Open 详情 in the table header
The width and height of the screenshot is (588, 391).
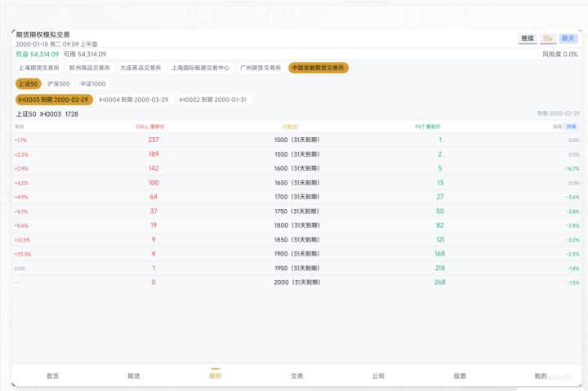[x=571, y=127]
